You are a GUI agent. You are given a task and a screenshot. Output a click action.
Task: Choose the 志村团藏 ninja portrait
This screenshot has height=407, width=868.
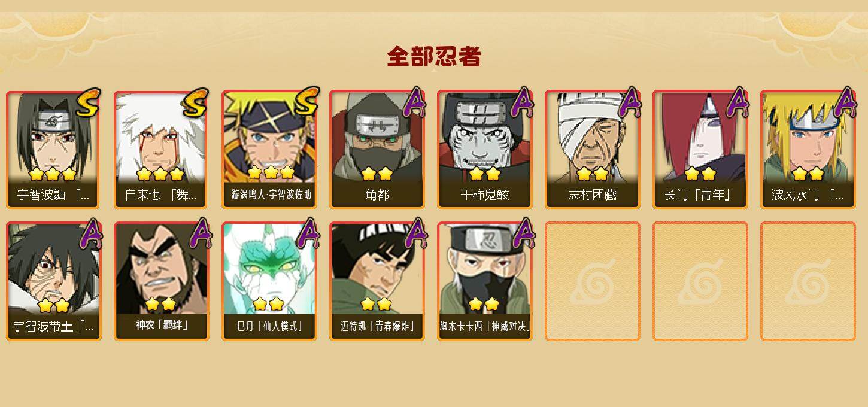[593, 150]
